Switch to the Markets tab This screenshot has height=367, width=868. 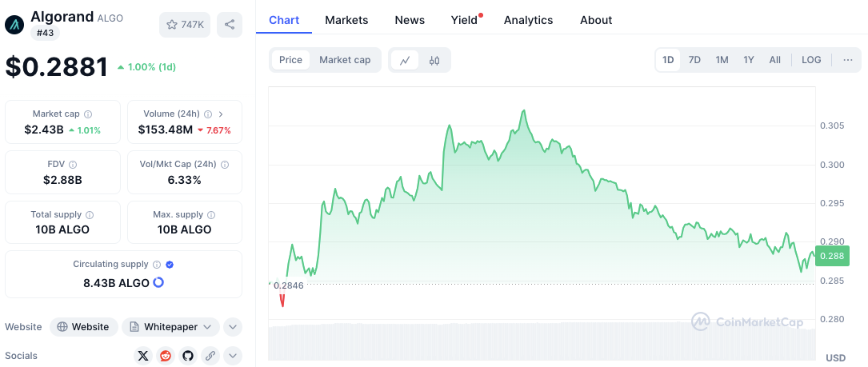(x=346, y=20)
